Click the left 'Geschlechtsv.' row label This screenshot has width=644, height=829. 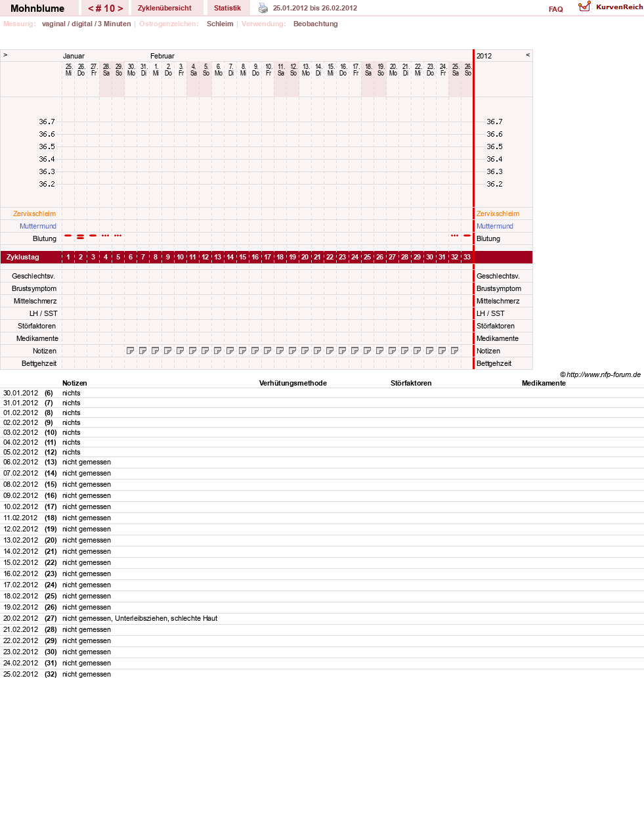(x=33, y=276)
